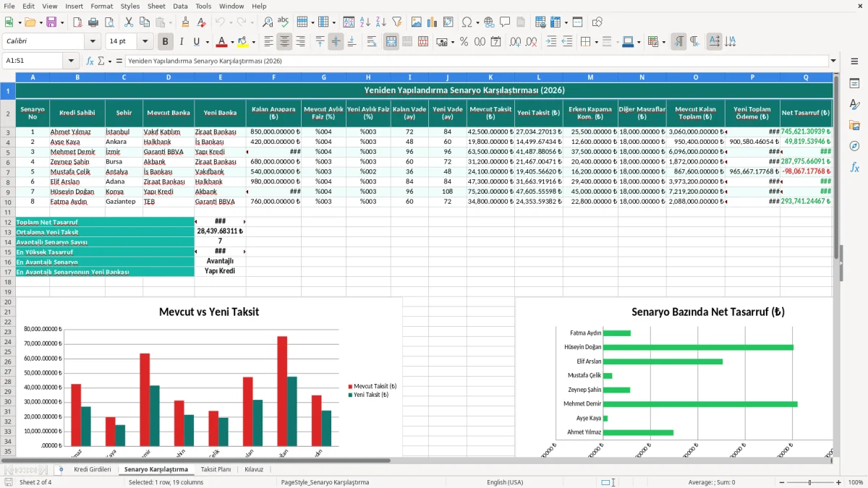This screenshot has width=868, height=488.
Task: Open the Format menu
Action: 101,6
